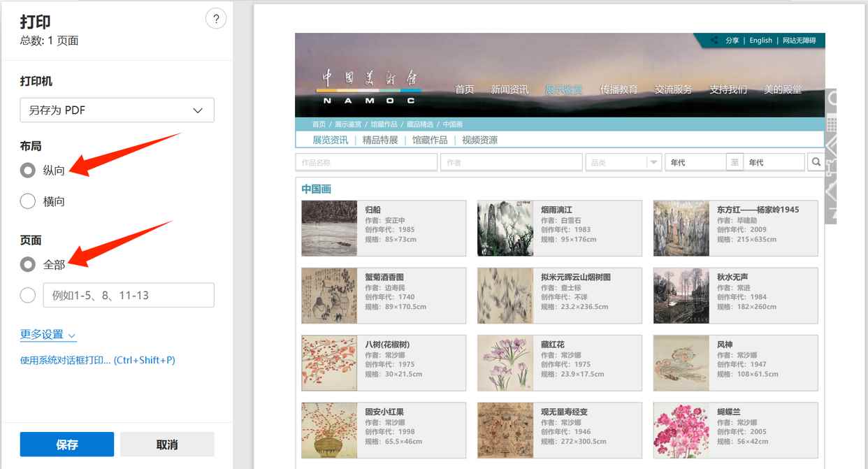
Task: Choose the 全部 pages radio button
Action: 28,264
